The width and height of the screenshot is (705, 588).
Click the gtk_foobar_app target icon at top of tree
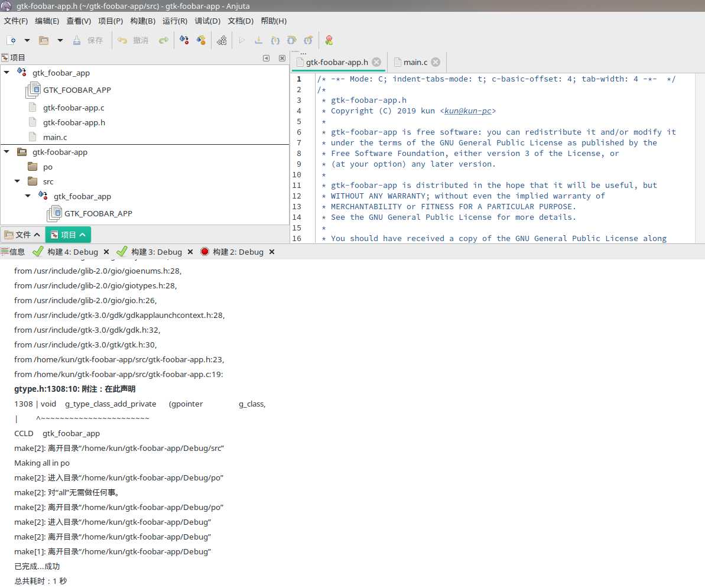(x=22, y=72)
